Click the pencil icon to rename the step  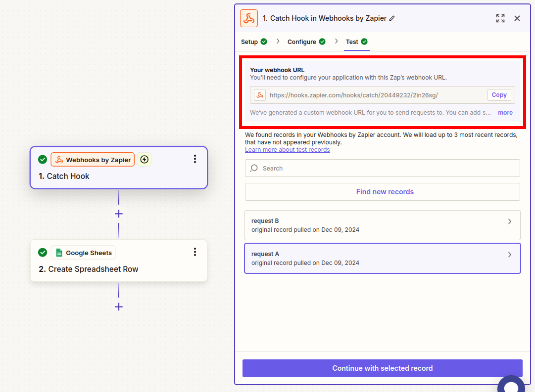[392, 18]
